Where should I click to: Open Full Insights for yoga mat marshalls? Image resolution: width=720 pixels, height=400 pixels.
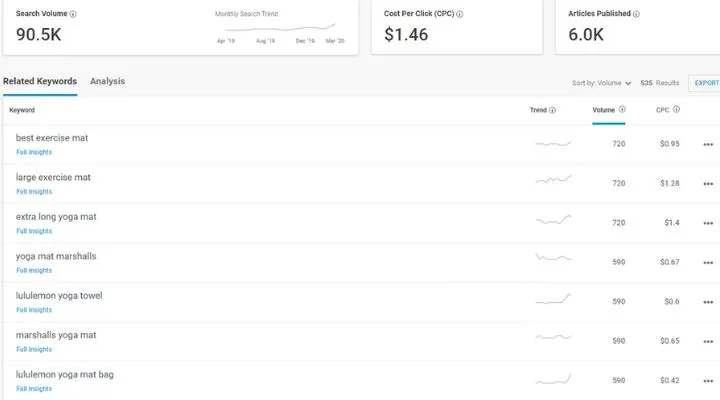pyautogui.click(x=34, y=271)
